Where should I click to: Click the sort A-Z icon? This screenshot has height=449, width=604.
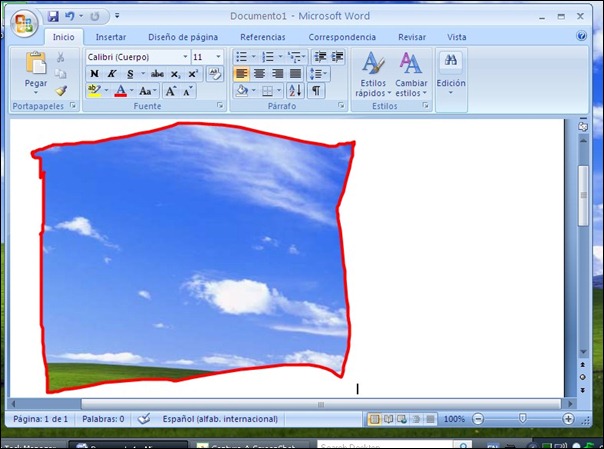pyautogui.click(x=295, y=91)
